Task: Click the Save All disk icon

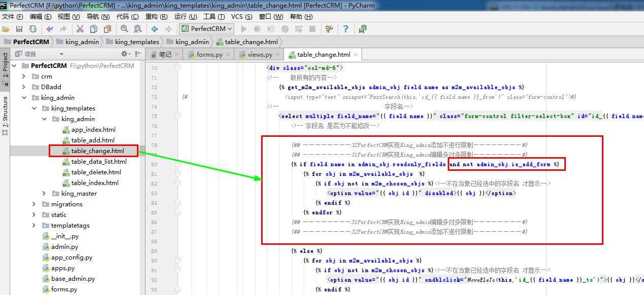Action: [x=19, y=29]
